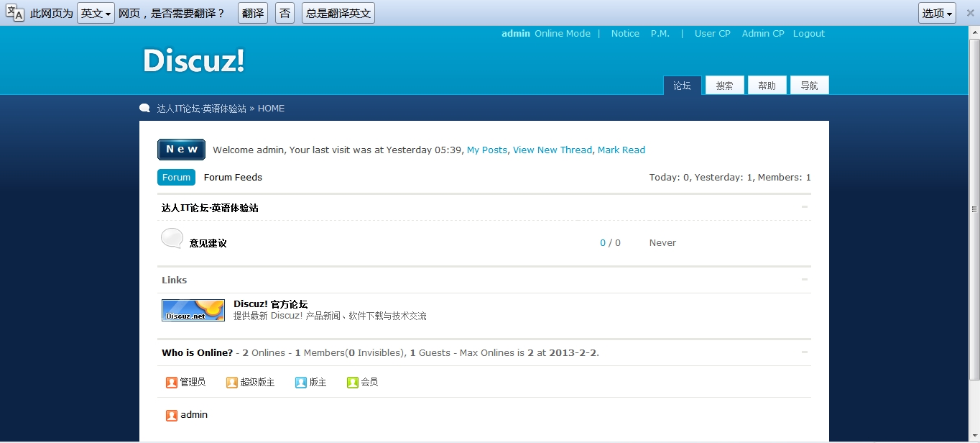Open the 意见建议 forum link
Screen dimensions: 980x443
(208, 243)
